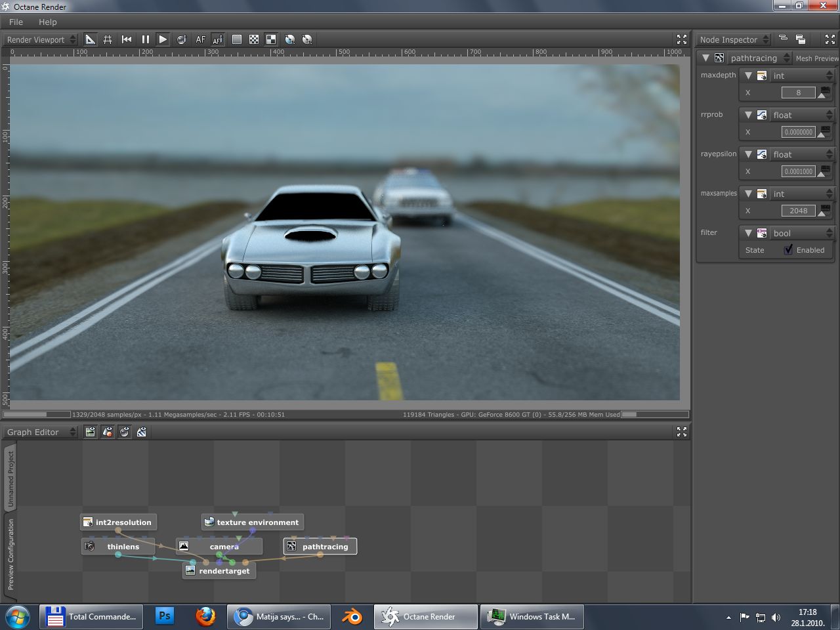Image resolution: width=840 pixels, height=630 pixels.
Task: Click the striped icon in Graph Editor toolbar
Action: 142,432
